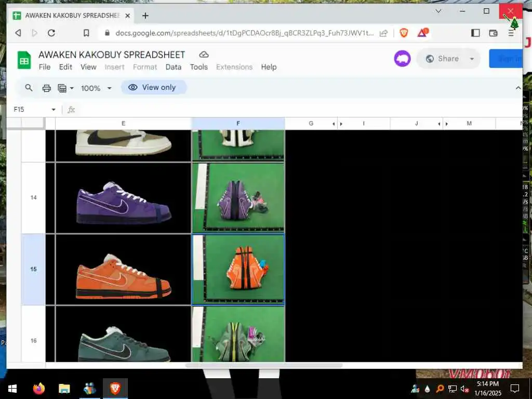Image resolution: width=532 pixels, height=399 pixels.
Task: Click the Brave Rewards triangle icon
Action: coord(423,33)
